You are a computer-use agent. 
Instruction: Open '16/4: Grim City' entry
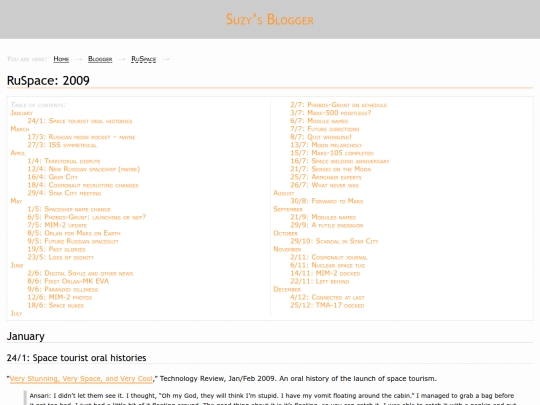click(x=53, y=177)
